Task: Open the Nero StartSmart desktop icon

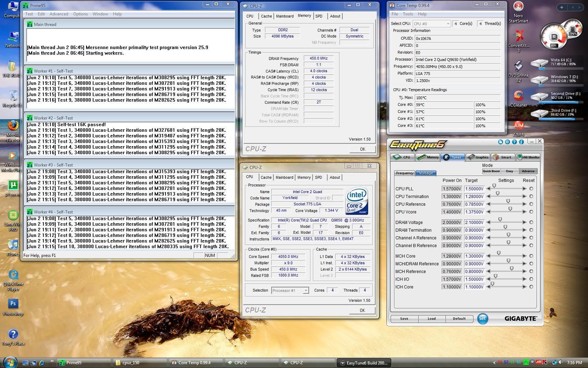Action: tap(518, 12)
